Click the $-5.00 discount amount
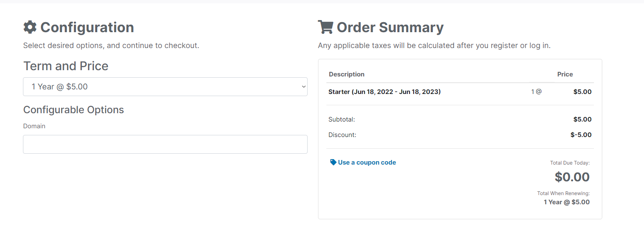644x231 pixels. coord(581,135)
